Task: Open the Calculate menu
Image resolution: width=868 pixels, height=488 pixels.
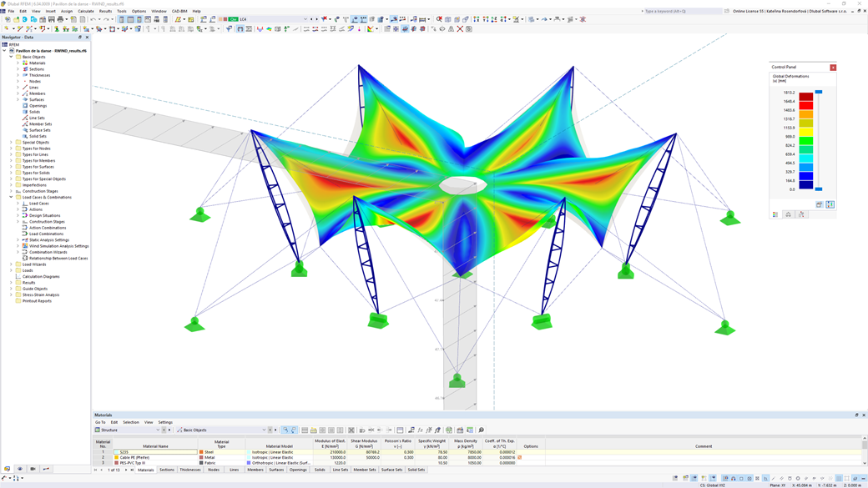Action: point(87,11)
